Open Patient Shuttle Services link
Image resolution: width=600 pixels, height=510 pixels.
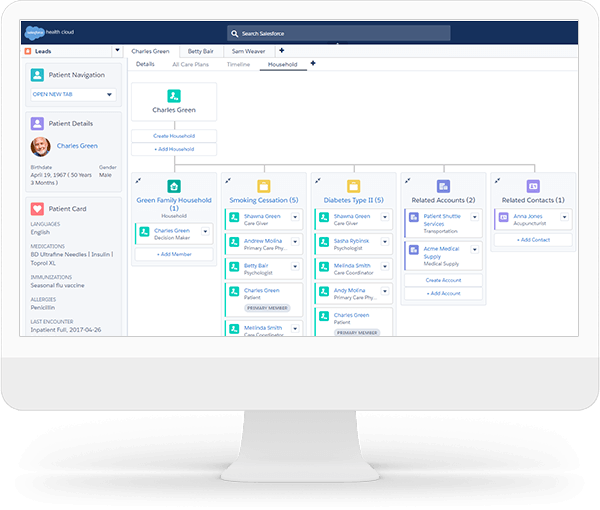[442, 220]
